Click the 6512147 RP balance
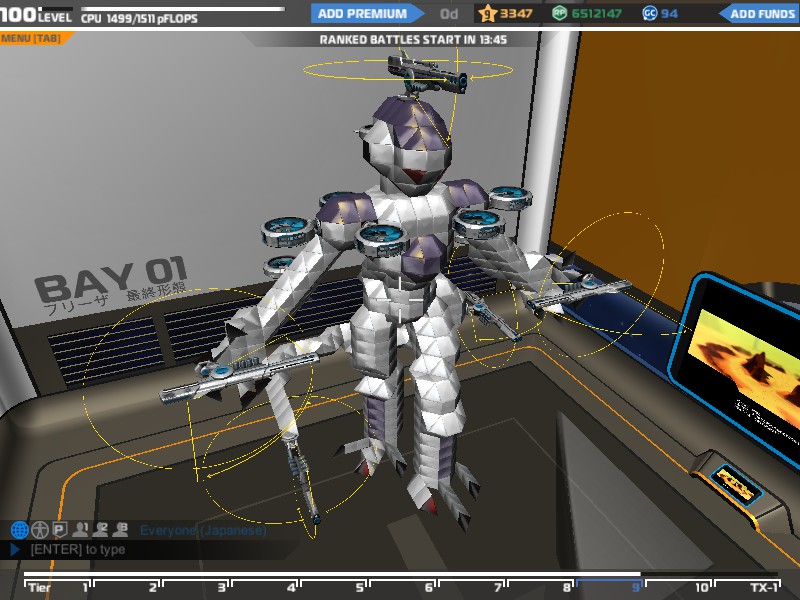 [x=596, y=14]
